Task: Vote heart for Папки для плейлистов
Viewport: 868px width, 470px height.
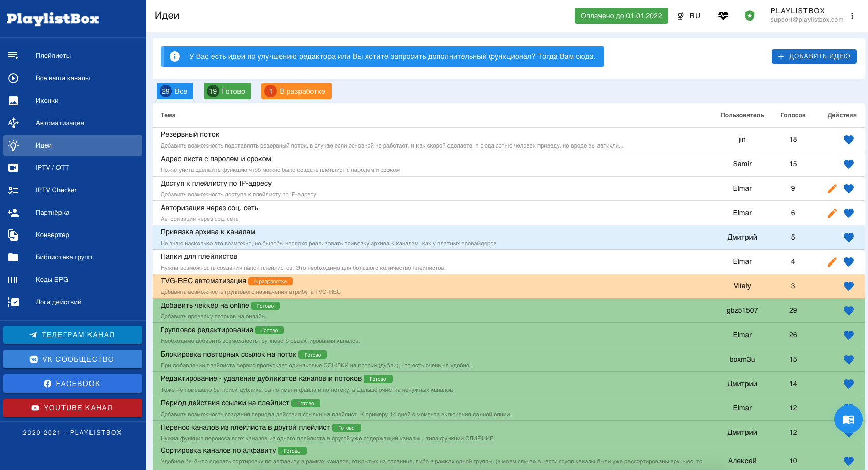Action: click(x=849, y=262)
